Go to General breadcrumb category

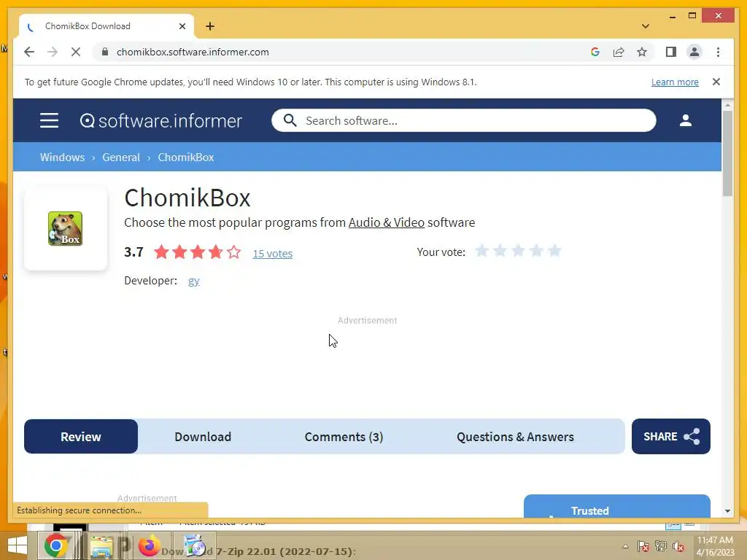pos(121,157)
